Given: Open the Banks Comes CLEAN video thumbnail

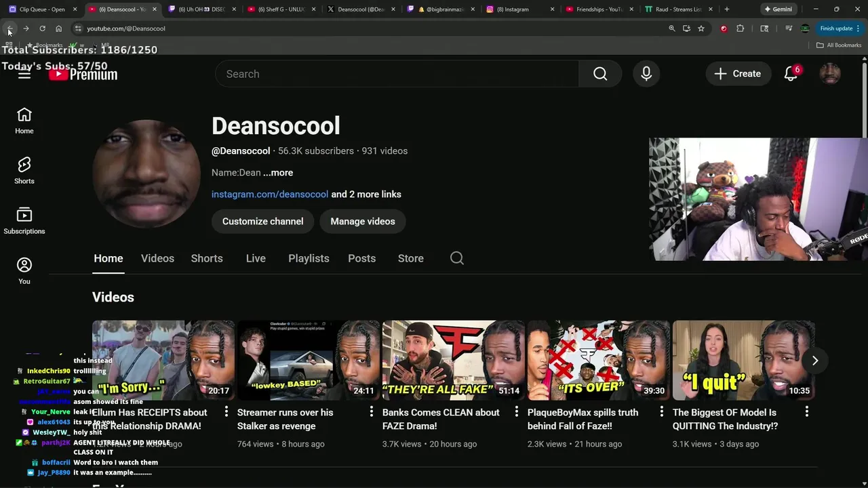Looking at the screenshot, I should tap(454, 361).
